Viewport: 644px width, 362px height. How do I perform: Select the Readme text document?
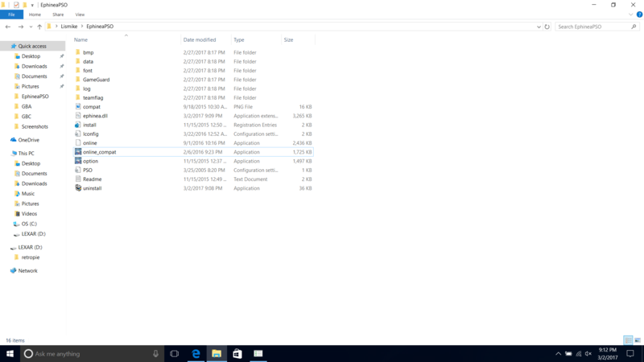point(92,179)
